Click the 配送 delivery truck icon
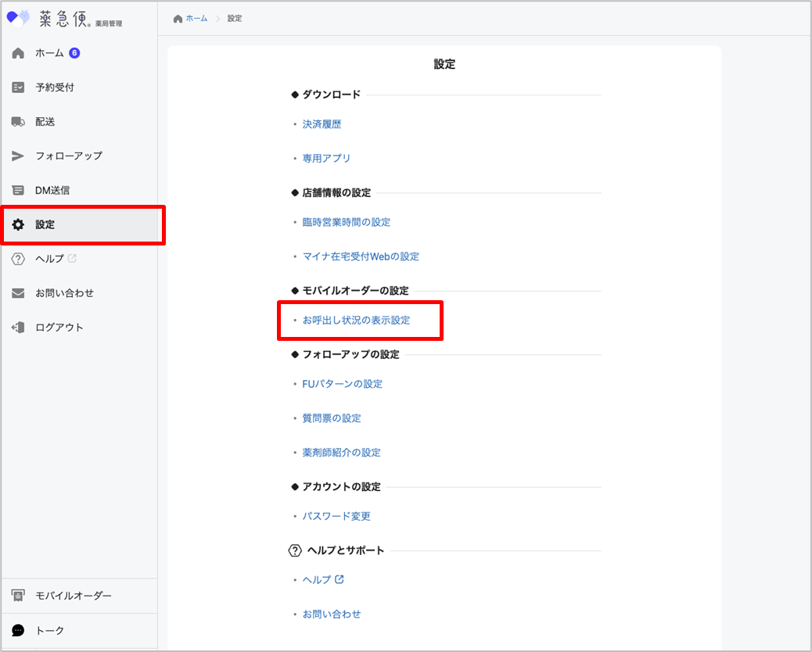The width and height of the screenshot is (812, 652). click(18, 122)
